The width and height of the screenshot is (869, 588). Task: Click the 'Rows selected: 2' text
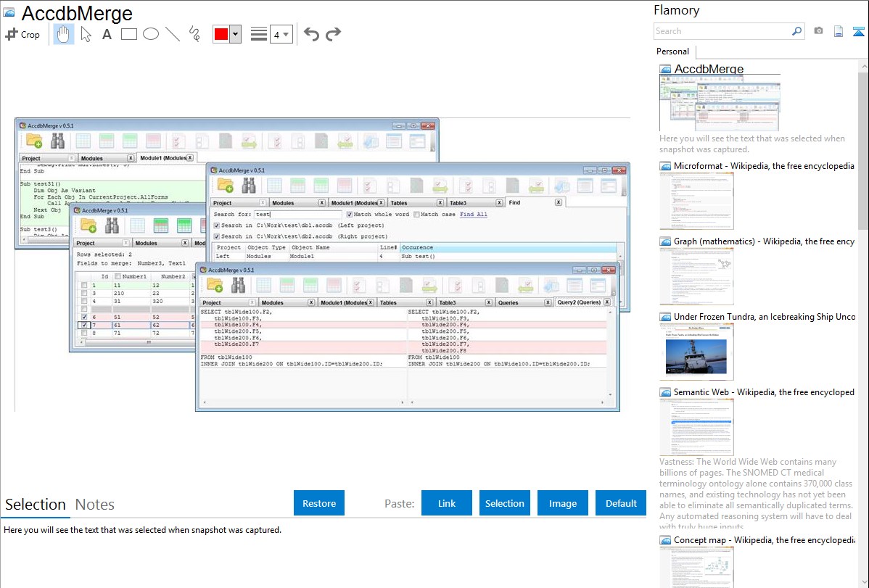[104, 254]
